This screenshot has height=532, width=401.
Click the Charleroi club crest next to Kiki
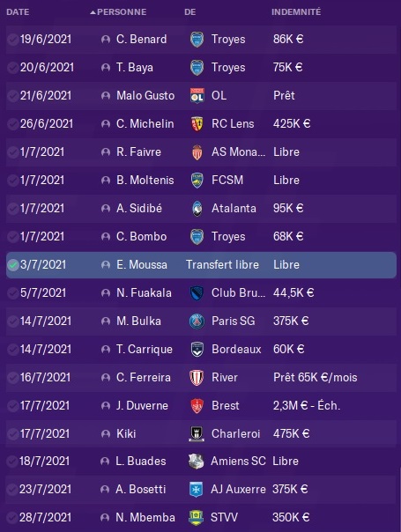pyautogui.click(x=197, y=433)
